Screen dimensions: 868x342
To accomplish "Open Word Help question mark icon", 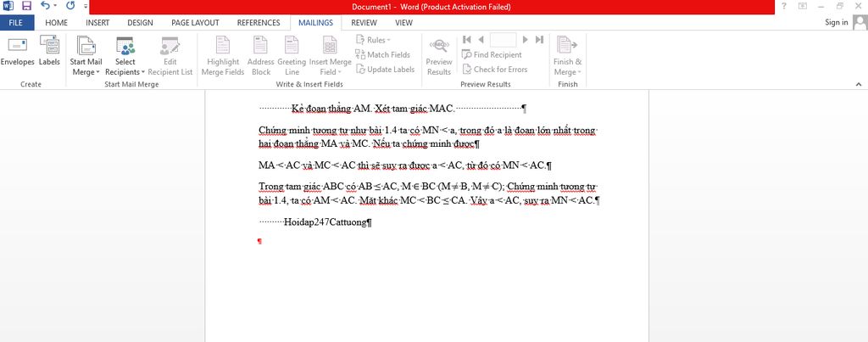I will (x=784, y=6).
